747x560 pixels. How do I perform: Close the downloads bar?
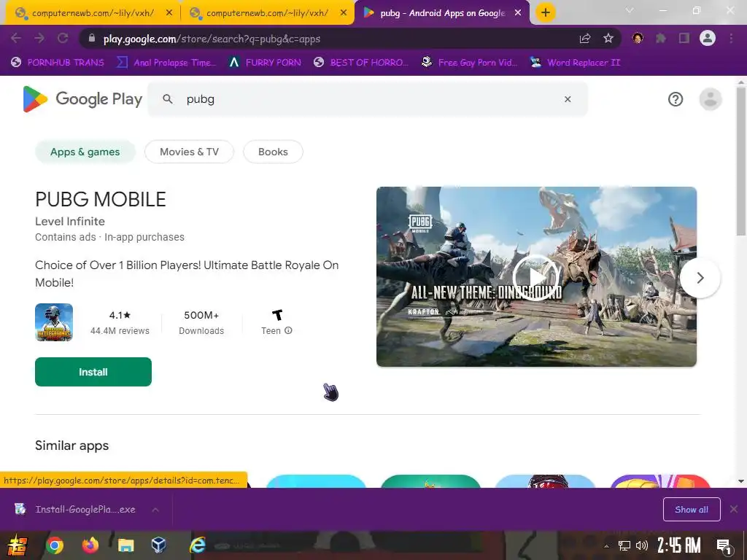(734, 510)
